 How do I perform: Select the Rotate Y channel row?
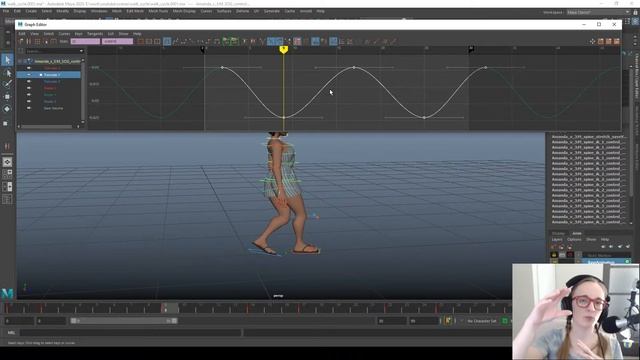click(x=49, y=95)
